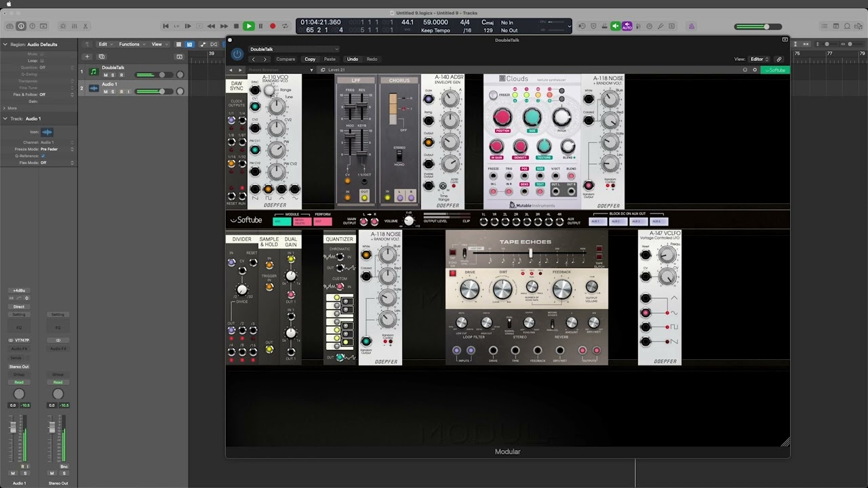Click the Pause button in transport
Image resolution: width=868 pixels, height=488 pixels.
click(260, 26)
